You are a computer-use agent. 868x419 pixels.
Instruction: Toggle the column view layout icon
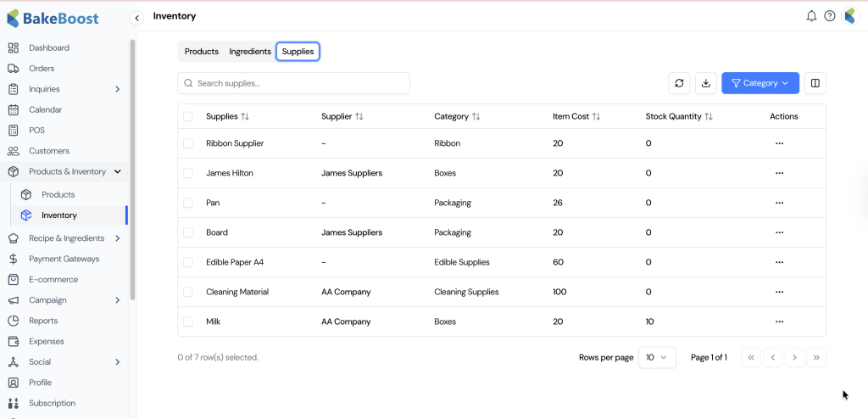tap(815, 83)
